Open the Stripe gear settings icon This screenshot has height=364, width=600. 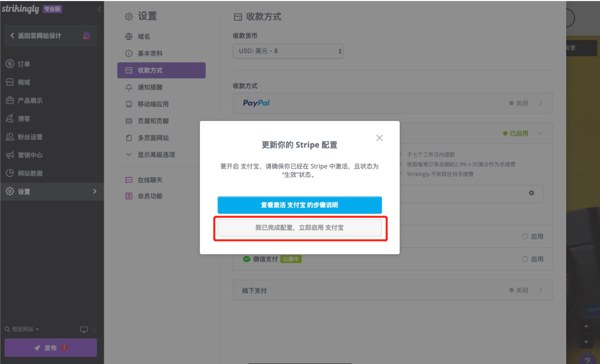531,193
